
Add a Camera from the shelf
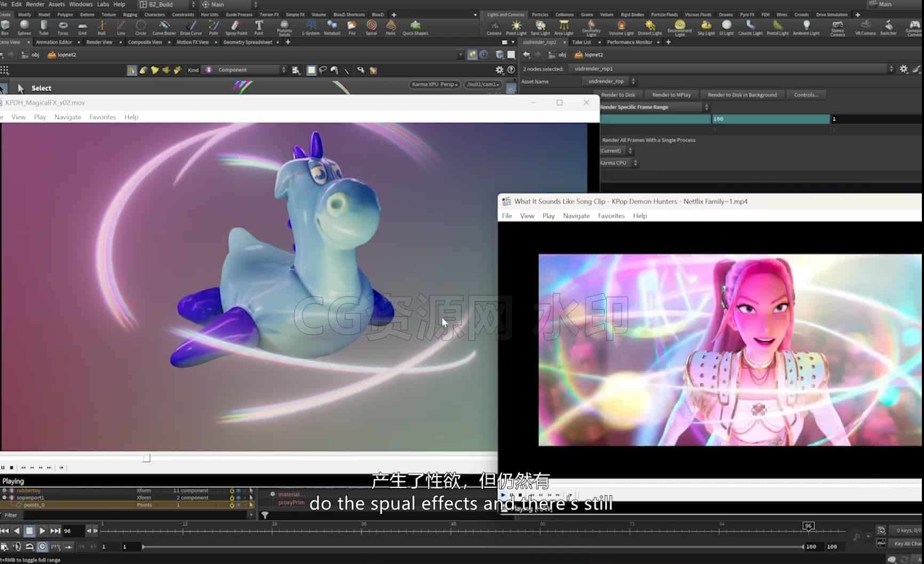494,27
